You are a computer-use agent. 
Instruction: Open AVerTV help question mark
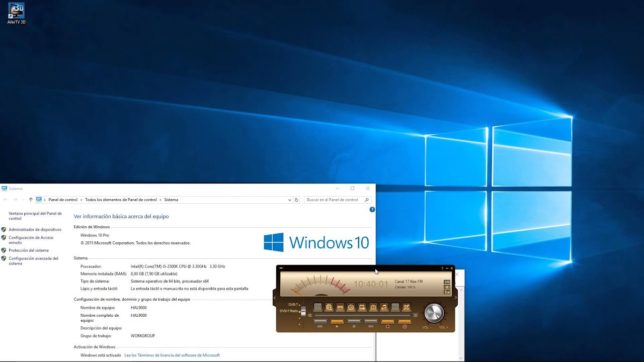click(442, 268)
